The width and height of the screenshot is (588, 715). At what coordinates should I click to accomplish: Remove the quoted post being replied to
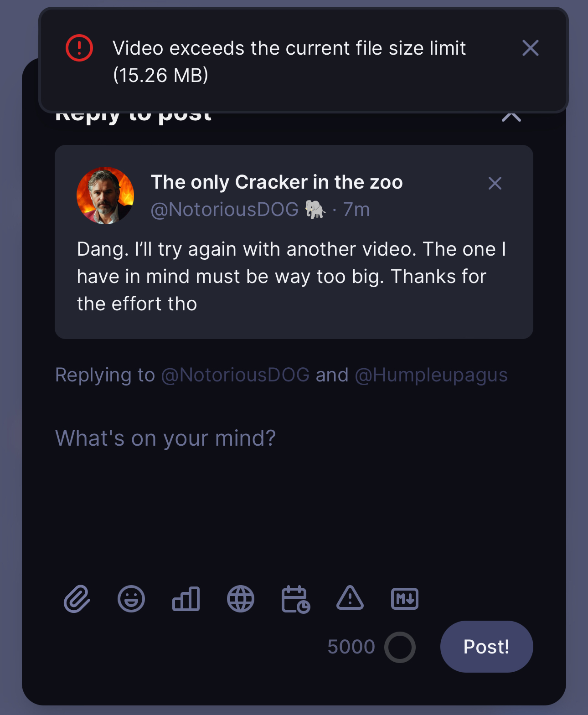tap(495, 183)
